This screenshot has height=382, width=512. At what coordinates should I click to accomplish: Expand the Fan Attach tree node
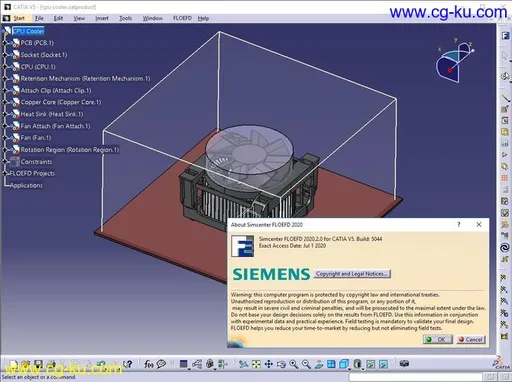(5, 126)
